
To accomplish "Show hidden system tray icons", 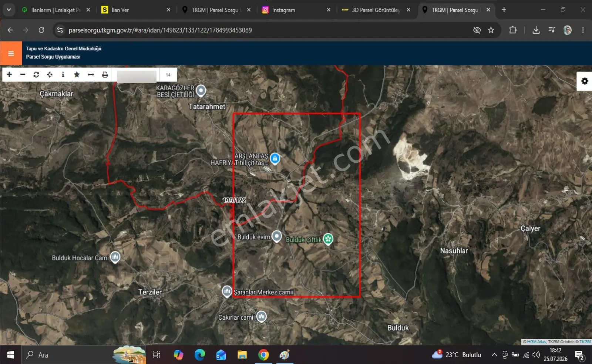I will click(x=494, y=355).
